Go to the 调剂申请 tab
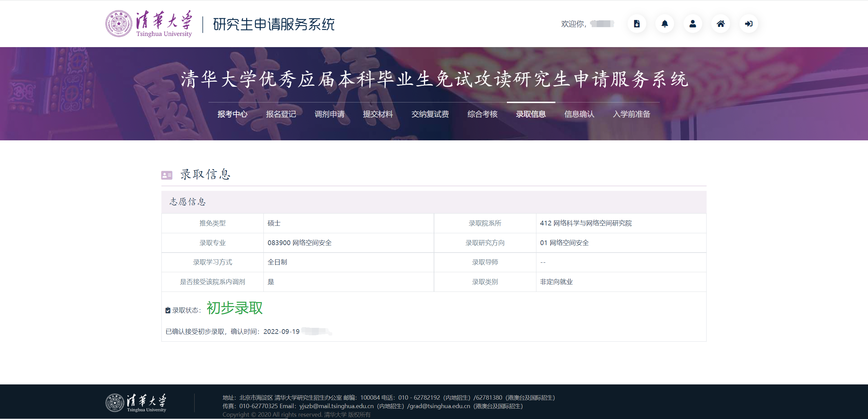This screenshot has width=868, height=419. click(x=329, y=114)
